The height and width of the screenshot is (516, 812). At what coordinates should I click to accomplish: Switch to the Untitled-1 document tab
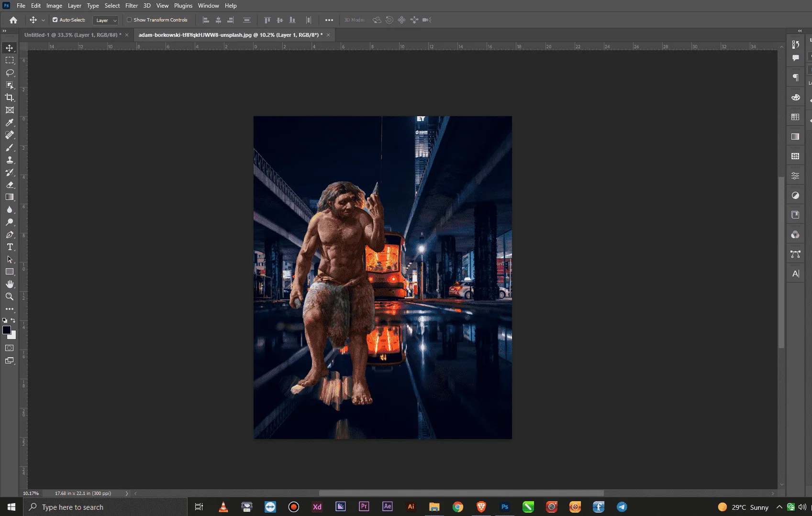73,35
